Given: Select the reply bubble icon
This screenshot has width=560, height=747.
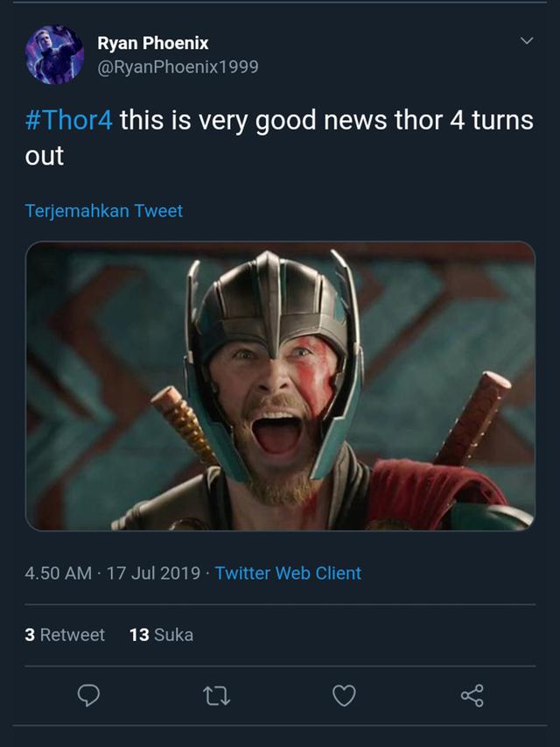Looking at the screenshot, I should point(88,695).
